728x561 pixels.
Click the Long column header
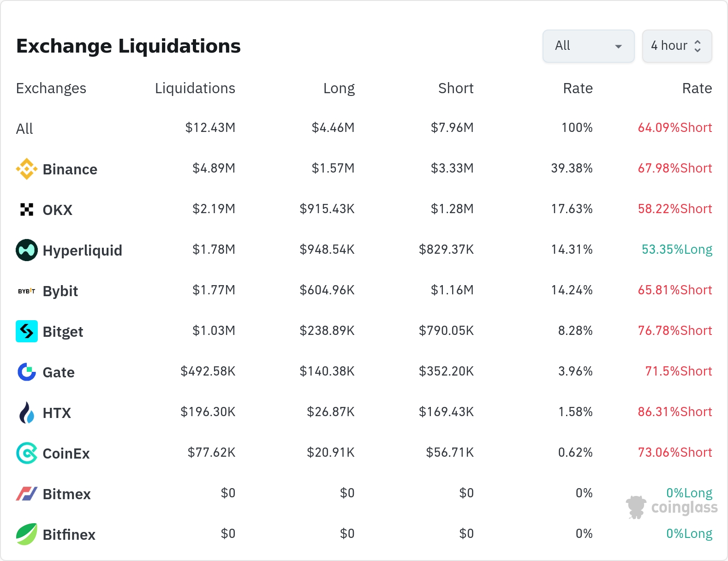[x=339, y=88]
